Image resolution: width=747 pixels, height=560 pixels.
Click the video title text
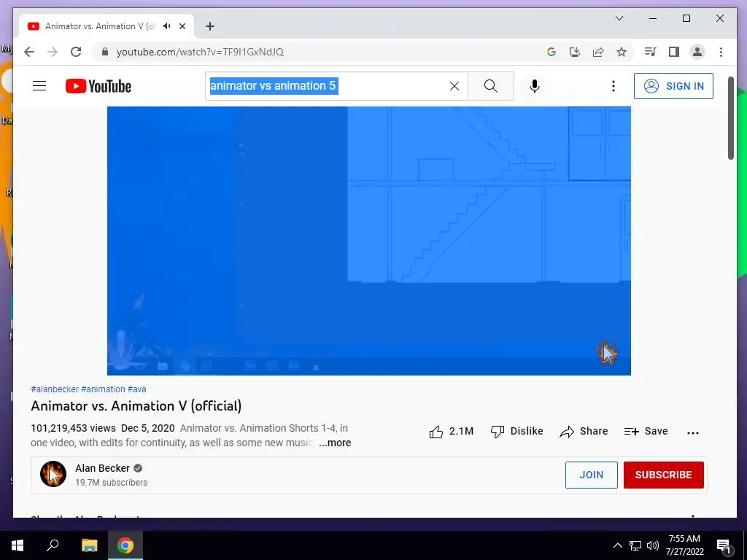pyautogui.click(x=136, y=405)
